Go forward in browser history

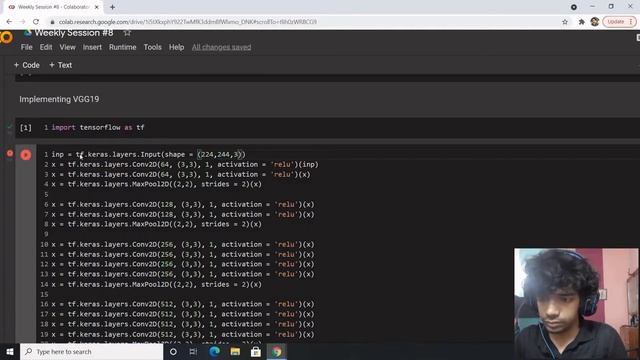(x=22, y=22)
